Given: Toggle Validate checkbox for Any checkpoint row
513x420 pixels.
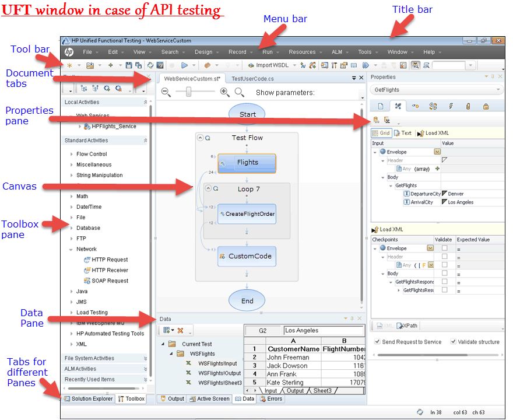Looking at the screenshot, I should [444, 264].
